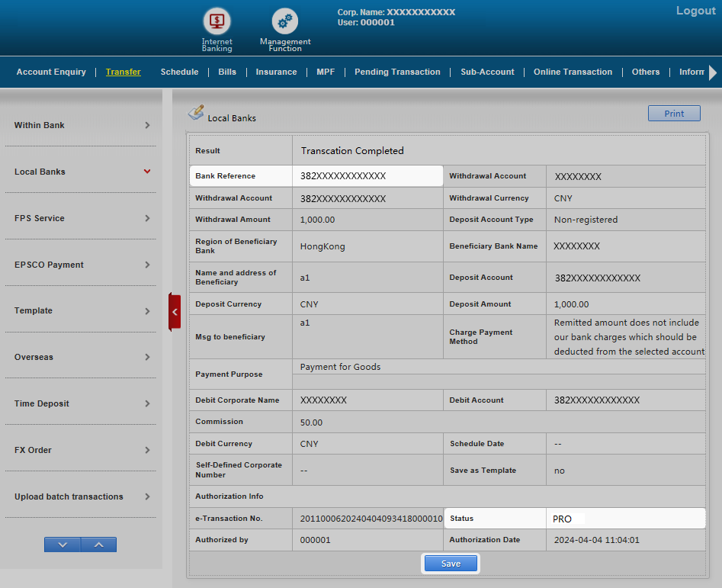Viewport: 722px width, 588px height.
Task: Click the Local Banks pencil icon
Action: click(x=196, y=113)
